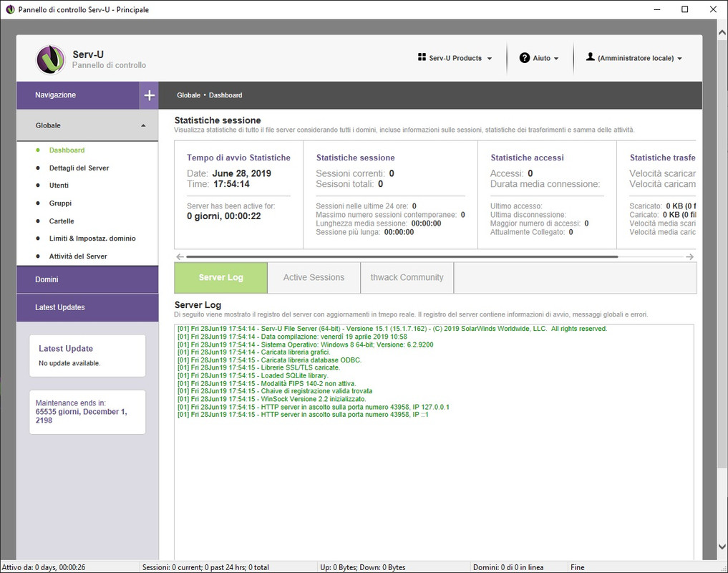The image size is (728, 573).
Task: Click the Maintenance ends in card
Action: coord(87,413)
